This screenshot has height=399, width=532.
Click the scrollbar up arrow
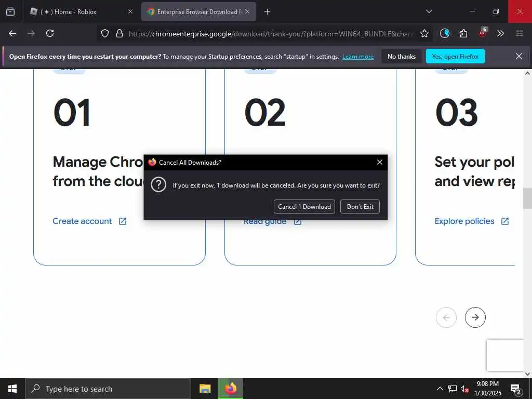527,73
